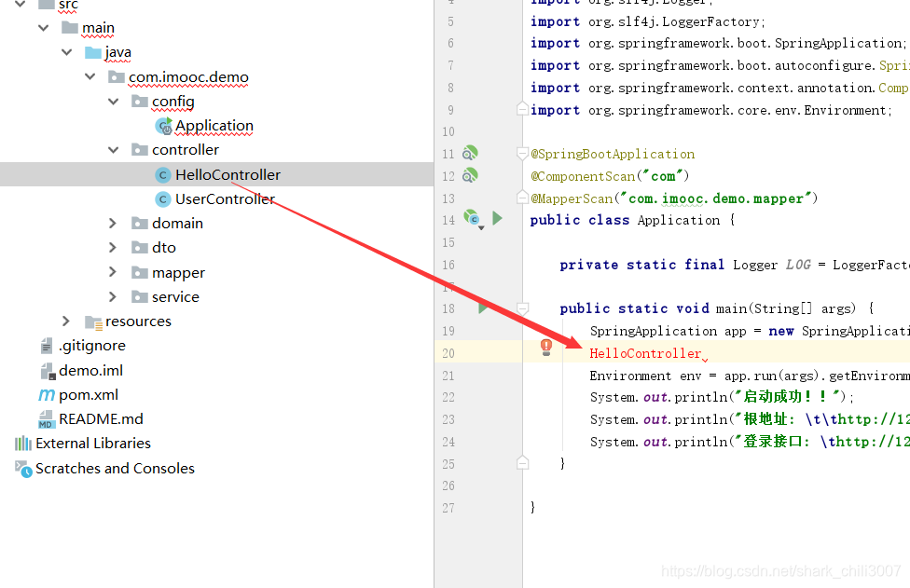Expand the resources folder chevron
The height and width of the screenshot is (588, 910).
point(66,321)
